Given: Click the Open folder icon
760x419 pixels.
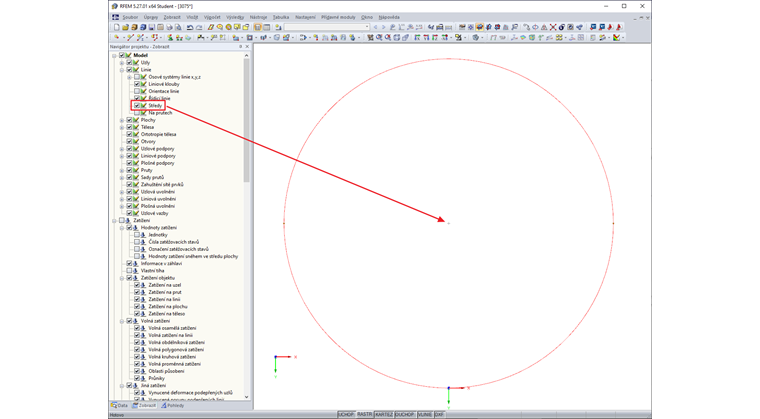Looking at the screenshot, I should coord(126,27).
